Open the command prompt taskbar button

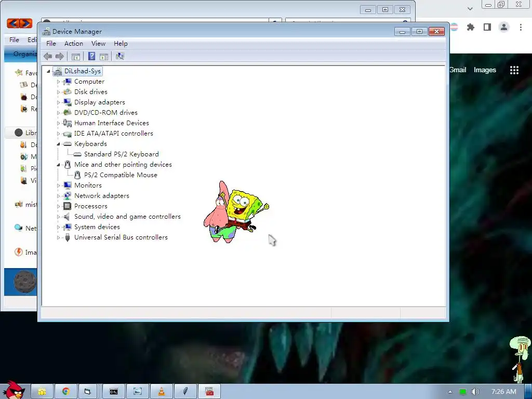point(114,392)
